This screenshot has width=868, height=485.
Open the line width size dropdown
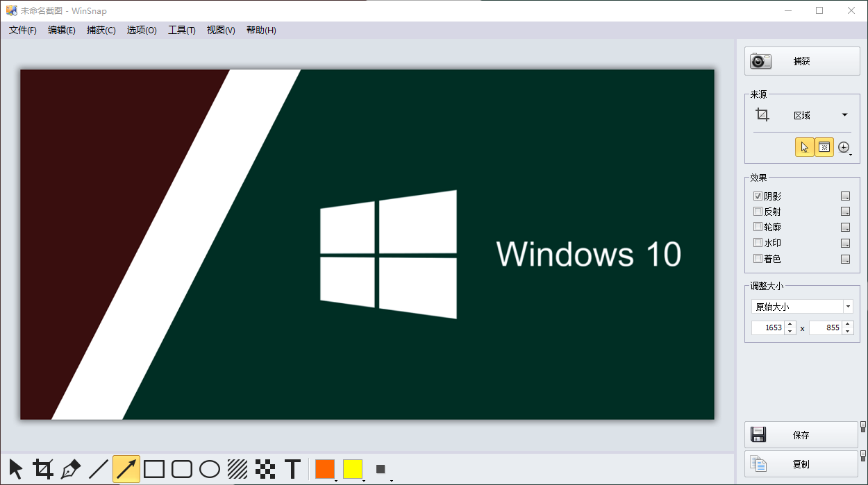381,470
